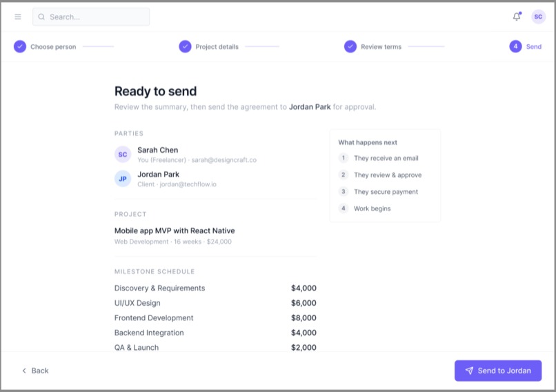
Task: Click the Jordan Park party name
Action: [x=159, y=174]
